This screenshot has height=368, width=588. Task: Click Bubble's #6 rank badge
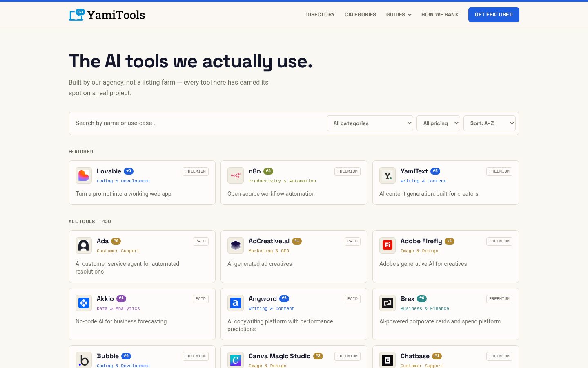click(x=126, y=356)
